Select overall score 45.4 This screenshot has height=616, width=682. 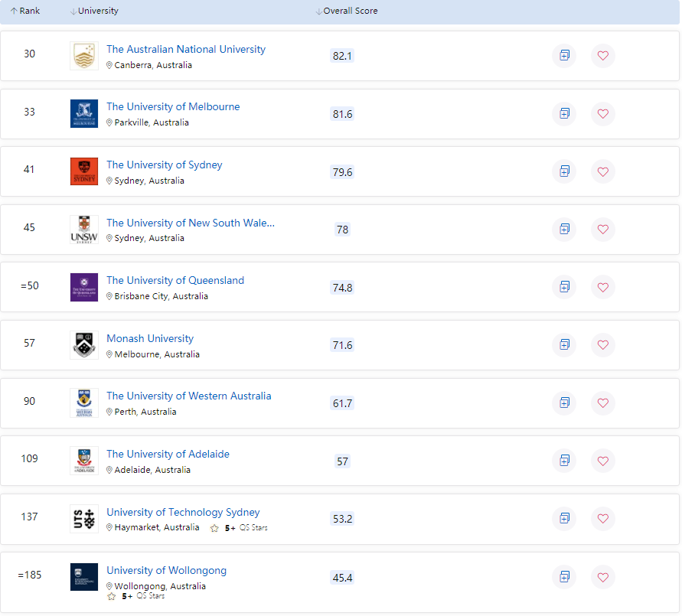coord(342,578)
